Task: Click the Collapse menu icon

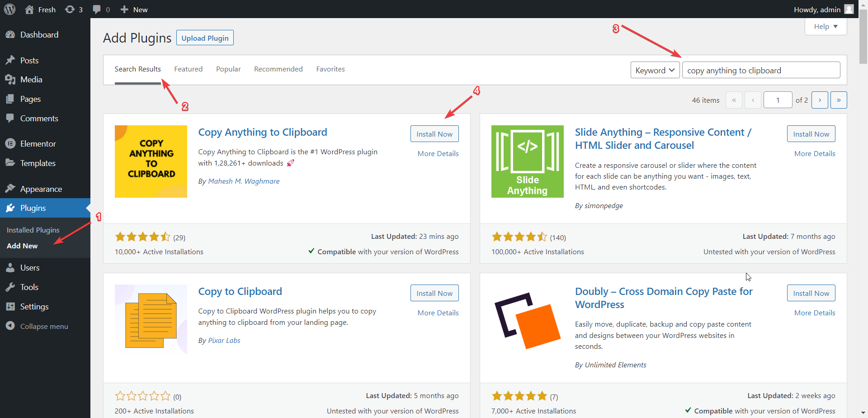Action: 10,326
